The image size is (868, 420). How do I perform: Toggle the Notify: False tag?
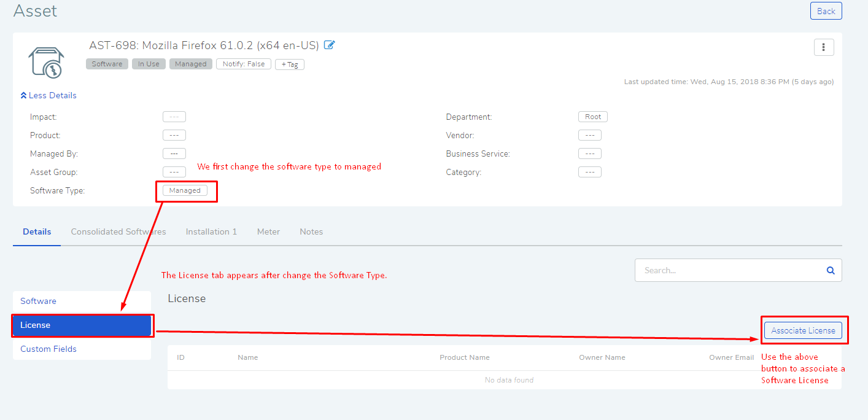click(244, 64)
